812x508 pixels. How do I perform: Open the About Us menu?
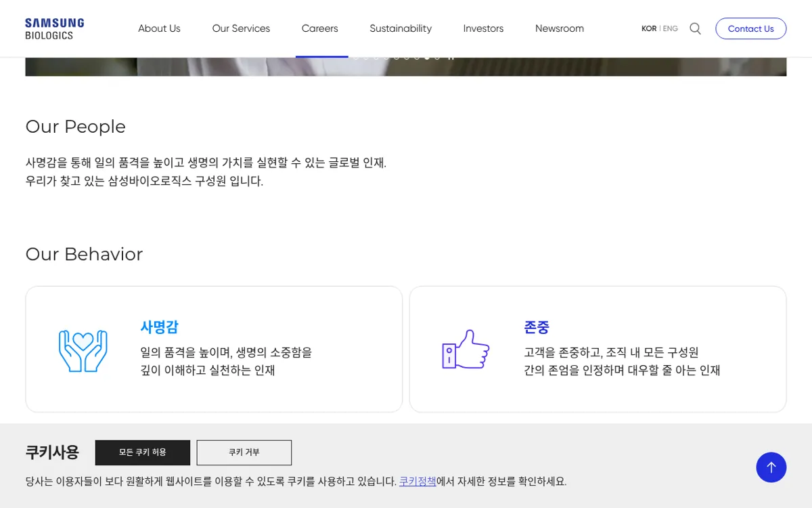coord(159,28)
